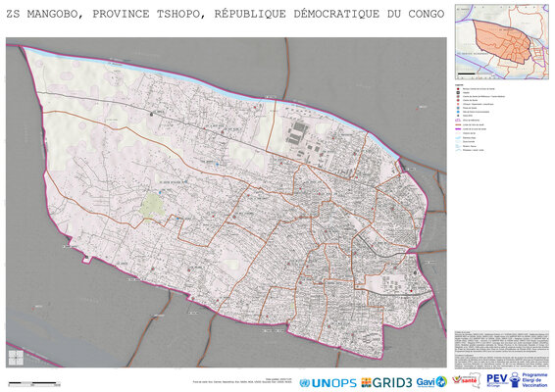Image resolution: width=555 pixels, height=392 pixels.
Task: Click the Ministère de la Santé logo
Action: [467, 381]
